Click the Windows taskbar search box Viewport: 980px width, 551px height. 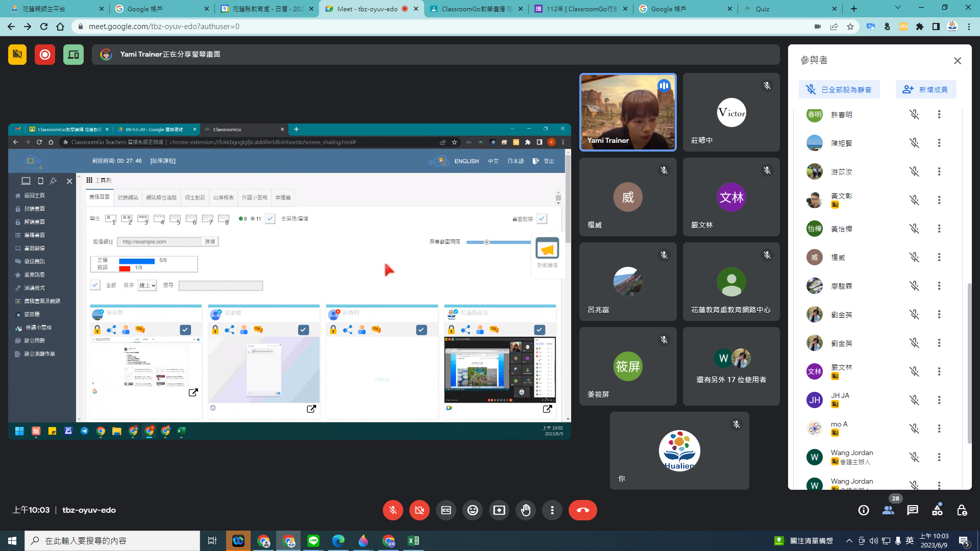point(112,541)
